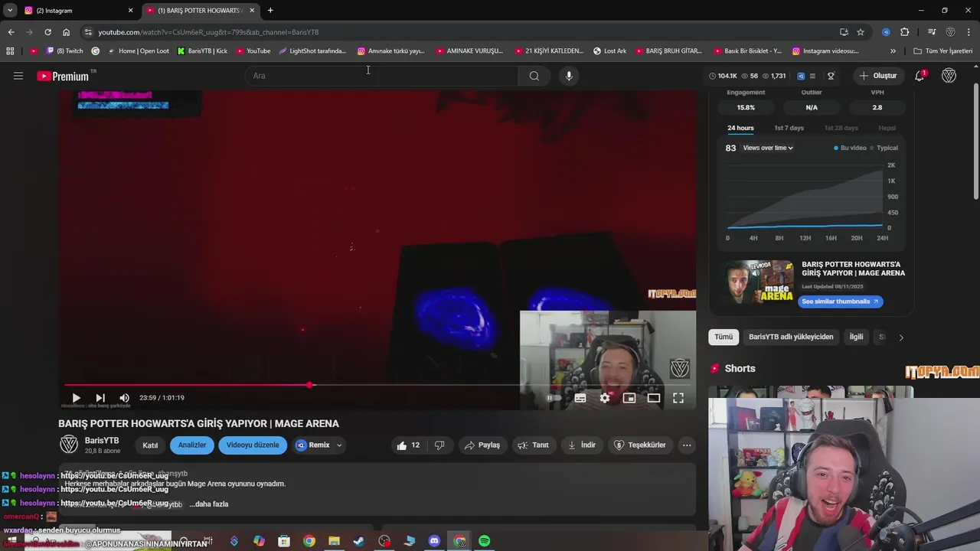Select the Tümü filter chip
Image resolution: width=980 pixels, height=551 pixels.
tap(724, 337)
